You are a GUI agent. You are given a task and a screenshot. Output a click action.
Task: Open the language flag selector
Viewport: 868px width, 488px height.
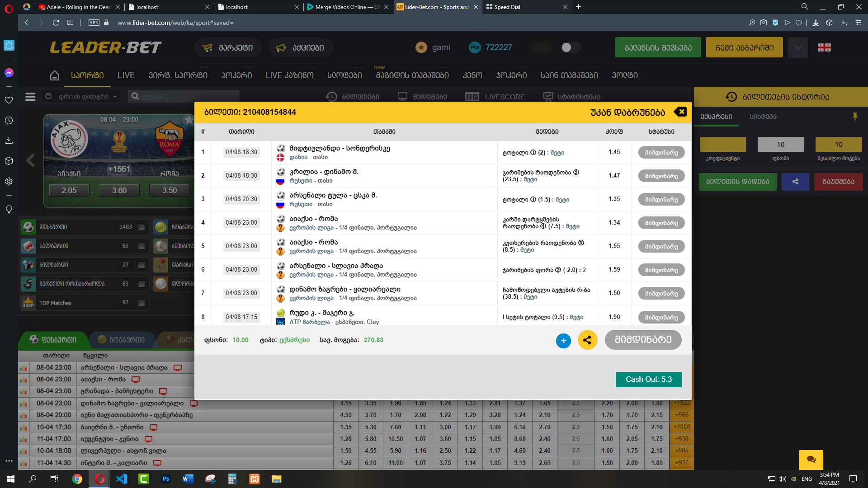[x=824, y=47]
